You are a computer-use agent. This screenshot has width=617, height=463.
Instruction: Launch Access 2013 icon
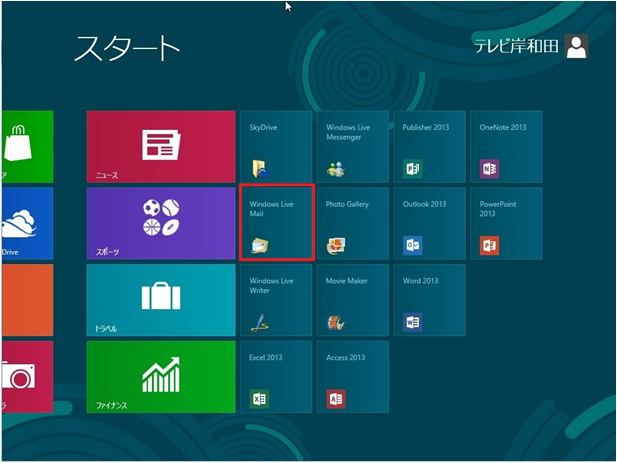coord(336,399)
